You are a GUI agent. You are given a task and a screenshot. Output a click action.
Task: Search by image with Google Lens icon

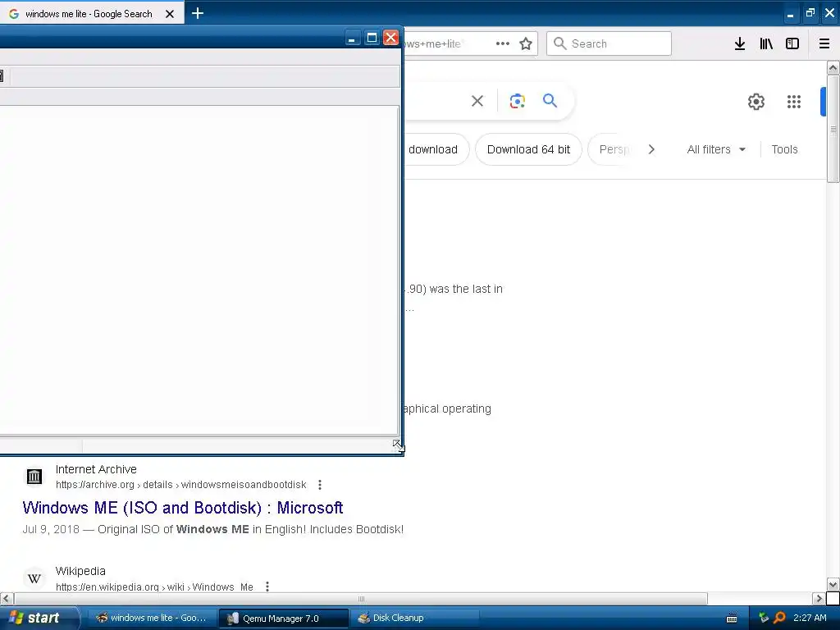(x=517, y=101)
